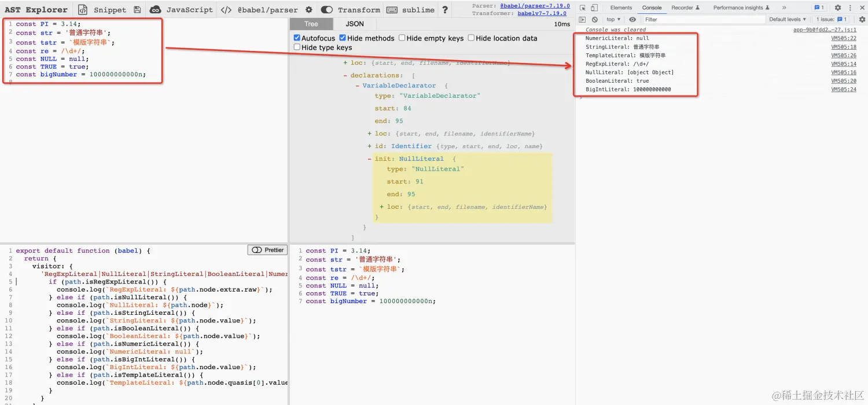Open console settings gear icon
Viewport: 868px width, 405px height.
[x=862, y=19]
